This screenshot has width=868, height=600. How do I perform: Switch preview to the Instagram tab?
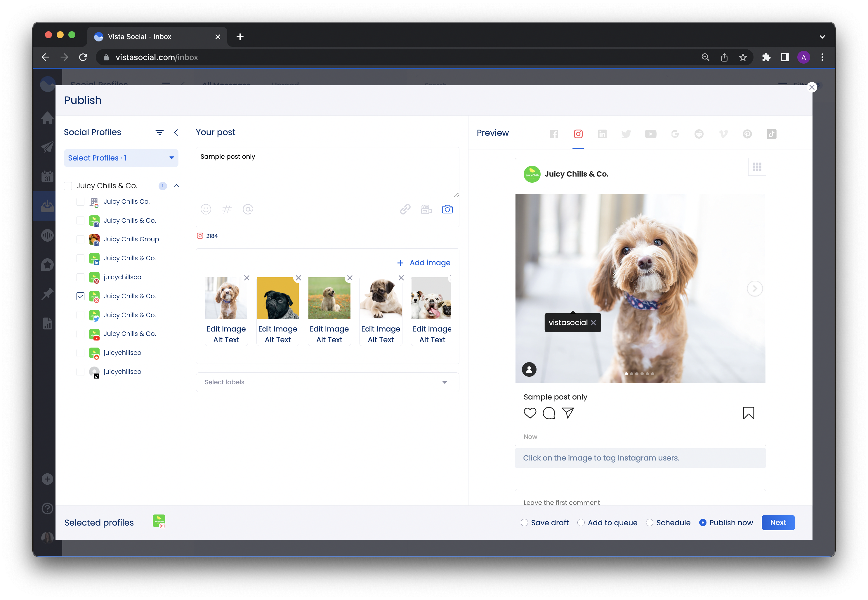pos(578,134)
